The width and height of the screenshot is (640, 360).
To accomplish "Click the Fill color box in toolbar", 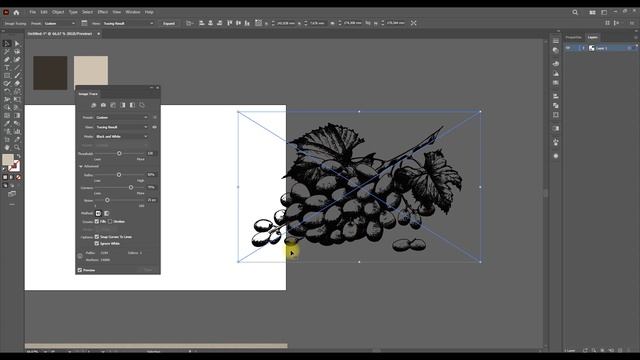I will click(x=8, y=160).
